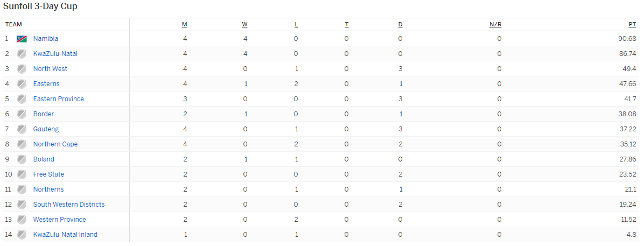
Task: Sort table by the L column header
Action: coord(296,25)
